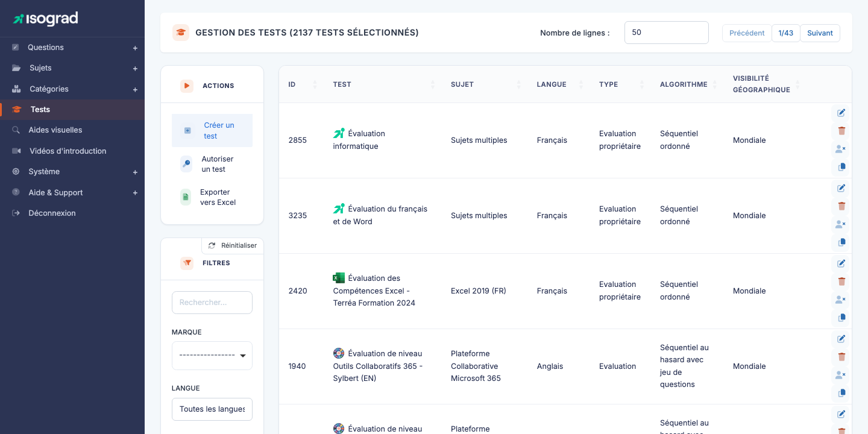Click the 'Anglais' language cell
868x434 pixels.
pyautogui.click(x=550, y=366)
